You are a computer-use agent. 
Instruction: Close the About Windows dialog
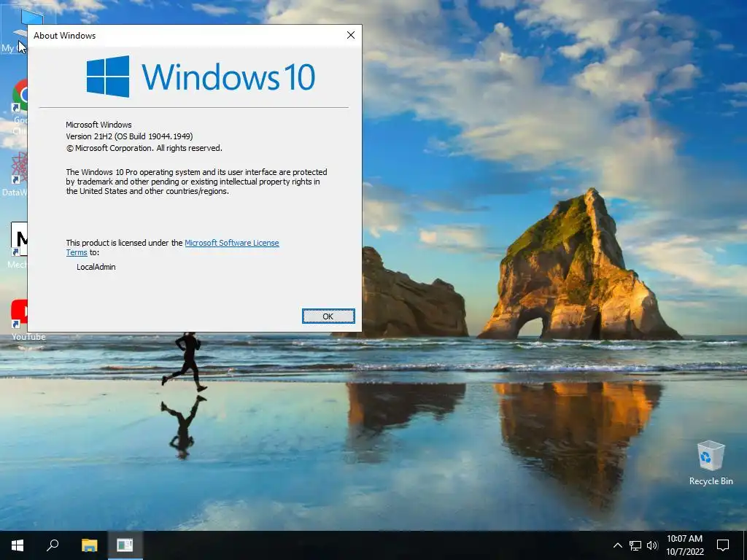[x=351, y=35]
